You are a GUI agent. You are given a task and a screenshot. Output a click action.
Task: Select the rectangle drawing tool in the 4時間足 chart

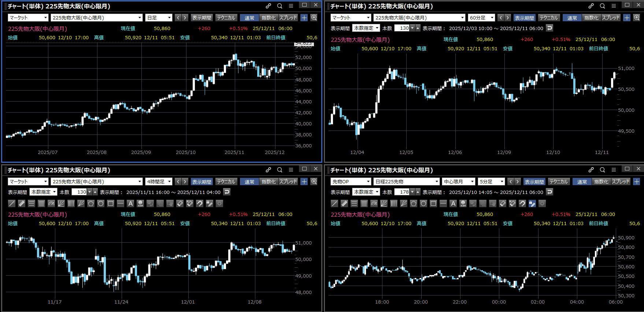click(x=111, y=203)
